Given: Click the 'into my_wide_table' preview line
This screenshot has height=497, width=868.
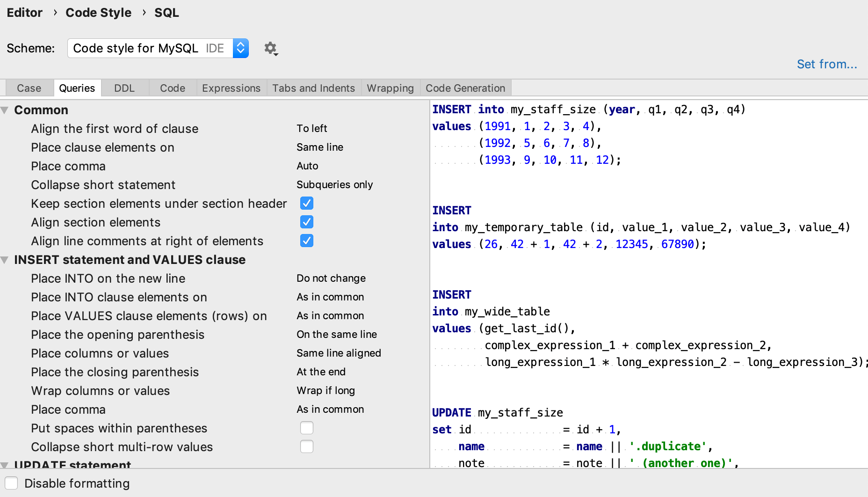Looking at the screenshot, I should pyautogui.click(x=491, y=312).
